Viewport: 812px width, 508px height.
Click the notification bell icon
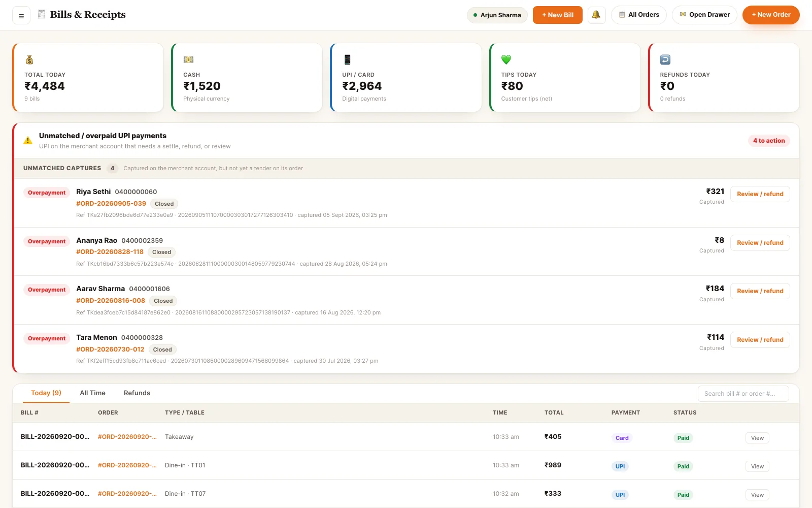(596, 15)
